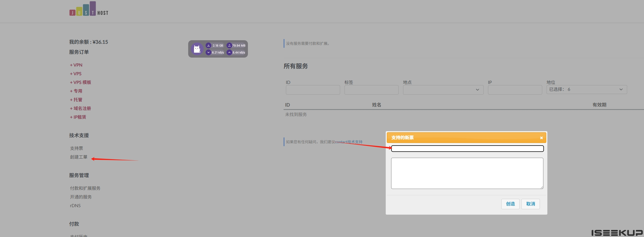Click the total upload 79.94 MB icon
The width and height of the screenshot is (644, 237).
coord(229,45)
